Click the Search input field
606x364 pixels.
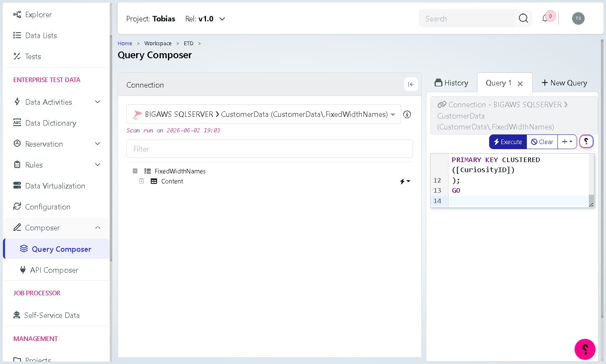coord(467,18)
